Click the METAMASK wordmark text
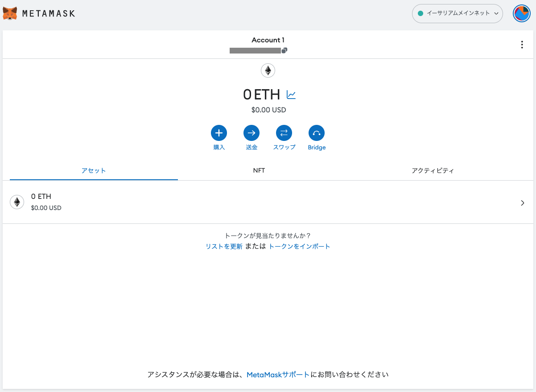This screenshot has height=392, width=536. tap(49, 13)
